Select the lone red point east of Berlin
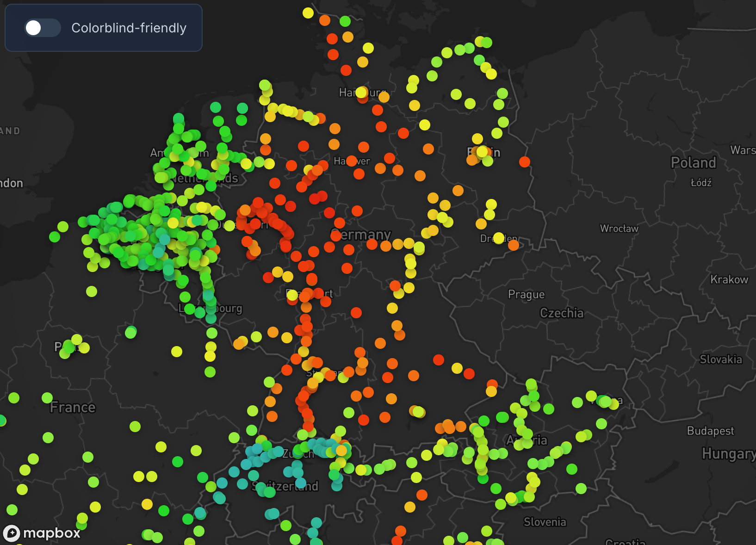Screen dimensions: 756x545 [524, 161]
